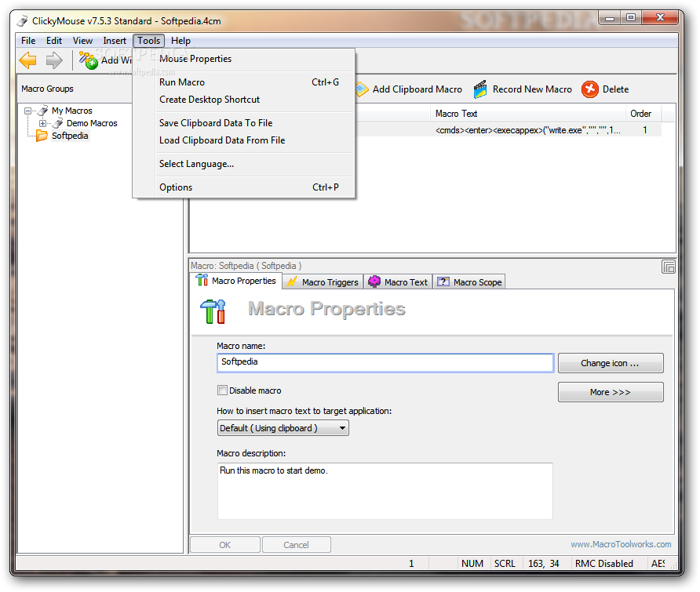Click the Softpedia folder icon in tree
The image size is (700, 592).
point(42,136)
